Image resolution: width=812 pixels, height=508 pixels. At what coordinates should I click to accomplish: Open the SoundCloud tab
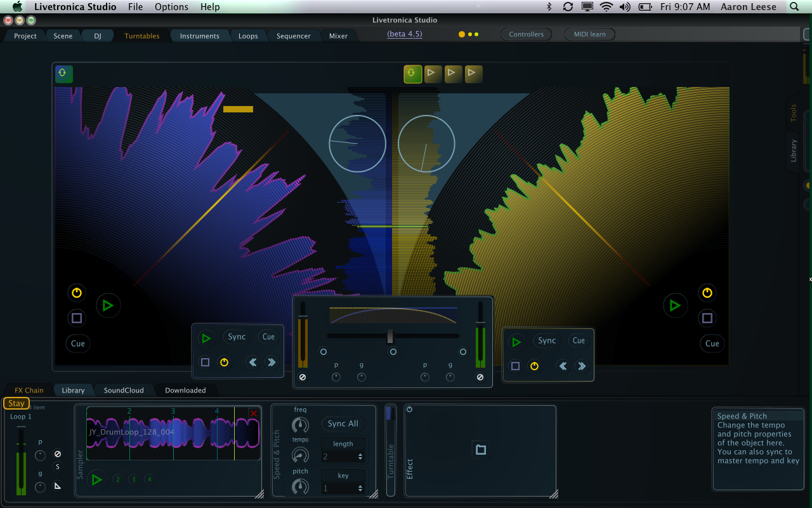[124, 391]
